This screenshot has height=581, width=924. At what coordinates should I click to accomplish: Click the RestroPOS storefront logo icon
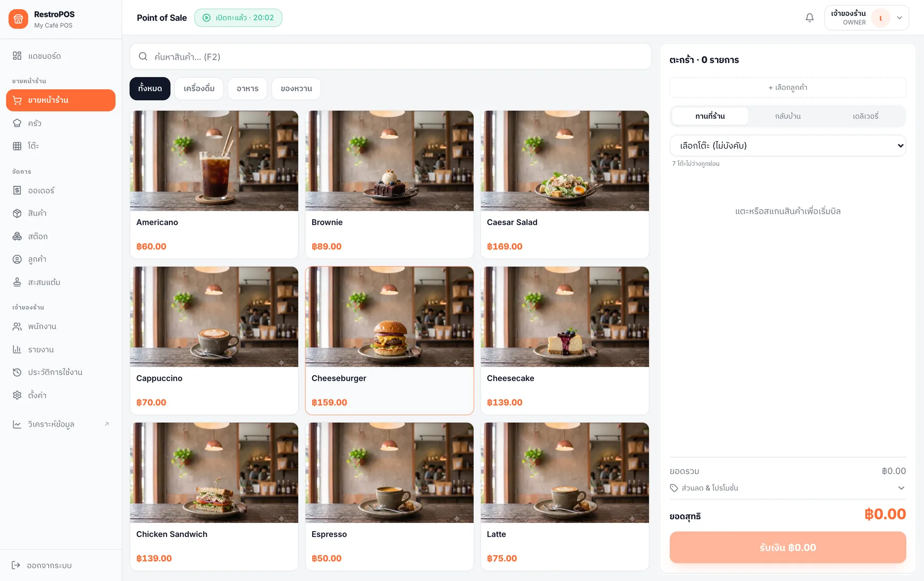coord(18,19)
